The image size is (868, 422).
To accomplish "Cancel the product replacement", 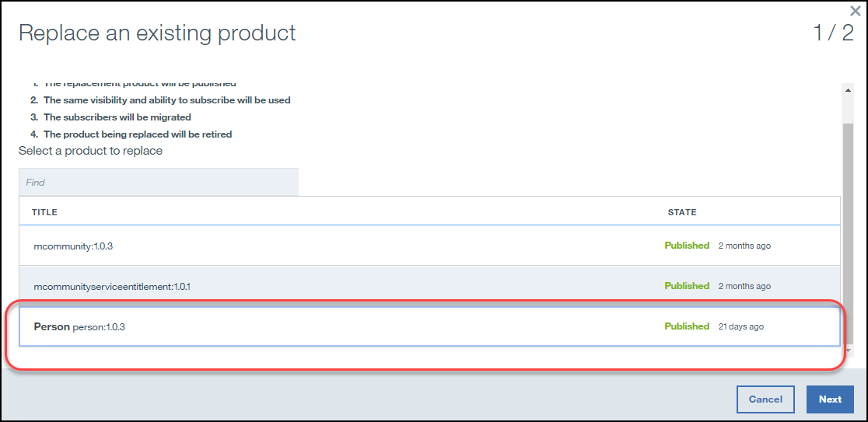I will click(x=765, y=399).
